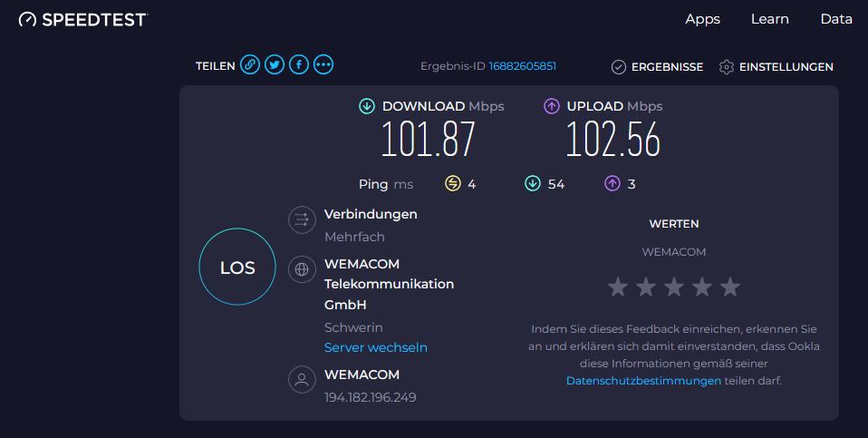
Task: Click the Einstellungen gear icon
Action: (727, 67)
